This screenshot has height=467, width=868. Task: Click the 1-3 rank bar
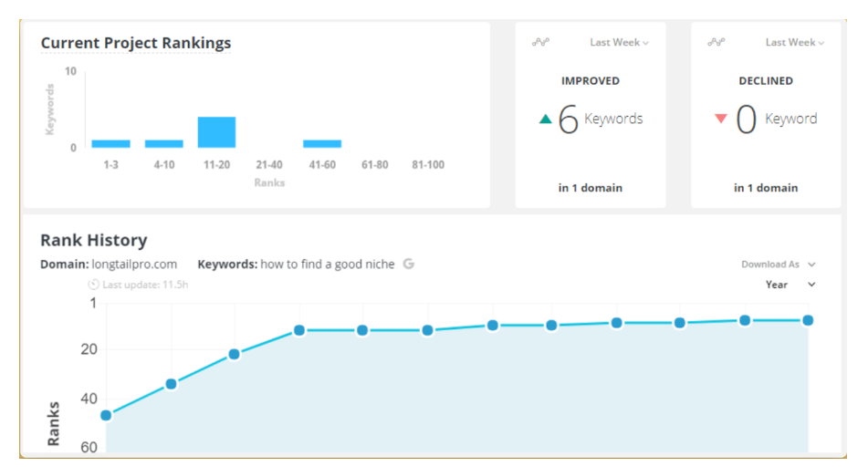110,143
